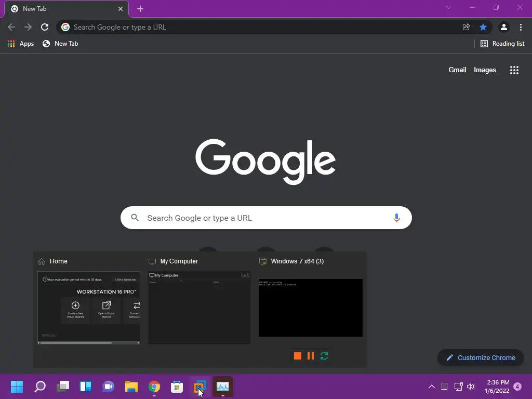Open the Gmail link
This screenshot has height=399, width=532.
coord(457,70)
